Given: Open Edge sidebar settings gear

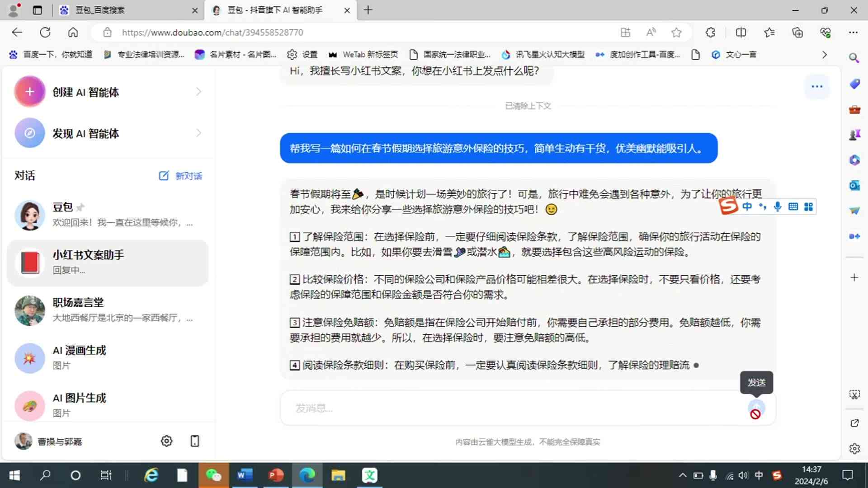Looking at the screenshot, I should coord(854,449).
